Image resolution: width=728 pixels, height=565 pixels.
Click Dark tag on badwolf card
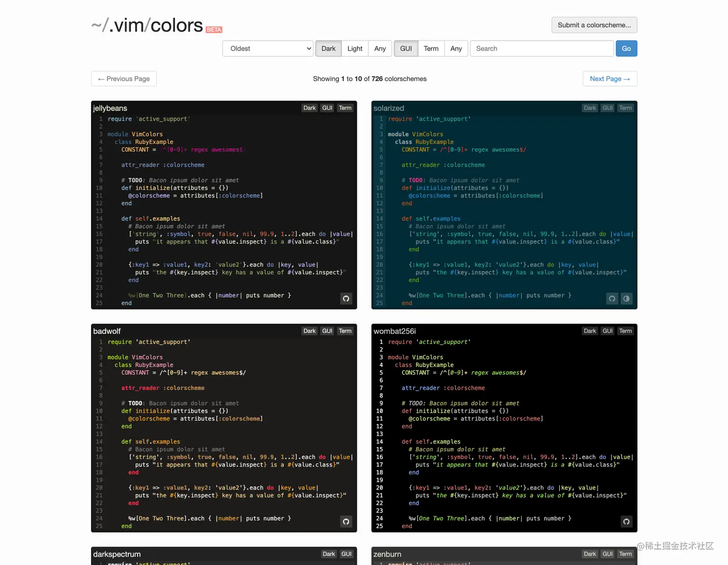pyautogui.click(x=310, y=331)
